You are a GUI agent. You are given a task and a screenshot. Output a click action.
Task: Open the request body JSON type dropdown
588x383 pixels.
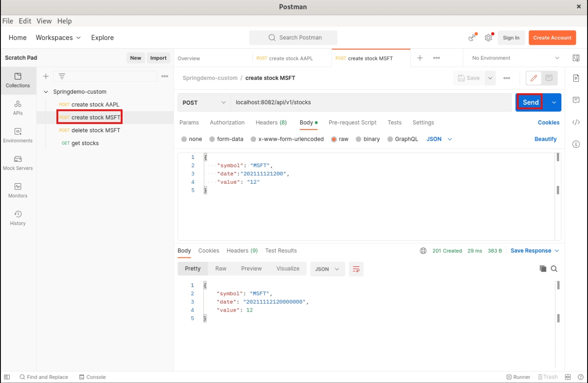coord(439,139)
